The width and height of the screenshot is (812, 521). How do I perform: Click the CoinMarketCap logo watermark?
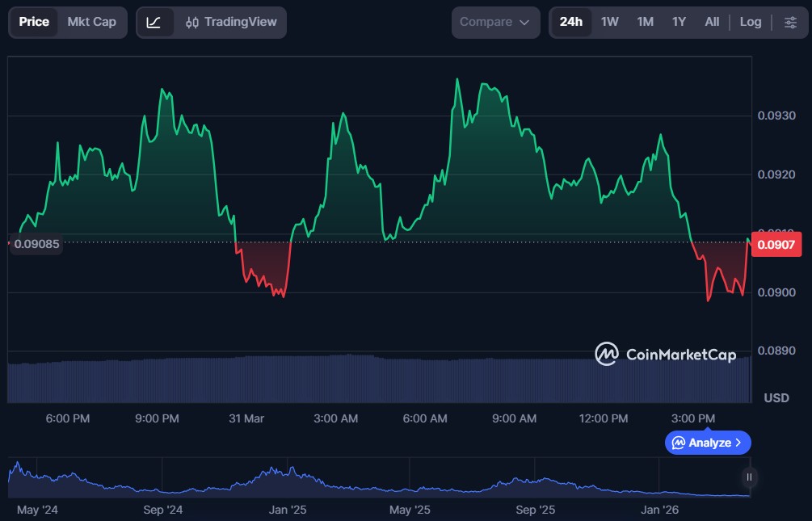(x=665, y=354)
